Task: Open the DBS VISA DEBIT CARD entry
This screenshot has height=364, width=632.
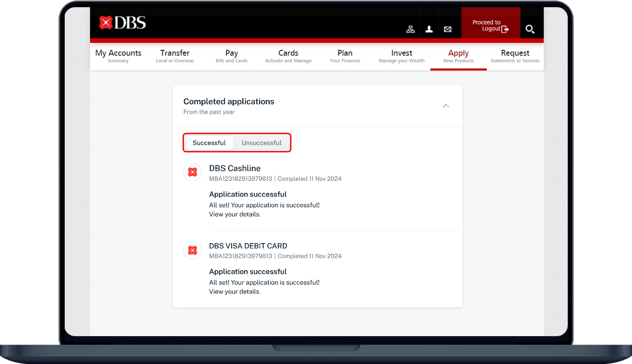Action: [x=248, y=246]
